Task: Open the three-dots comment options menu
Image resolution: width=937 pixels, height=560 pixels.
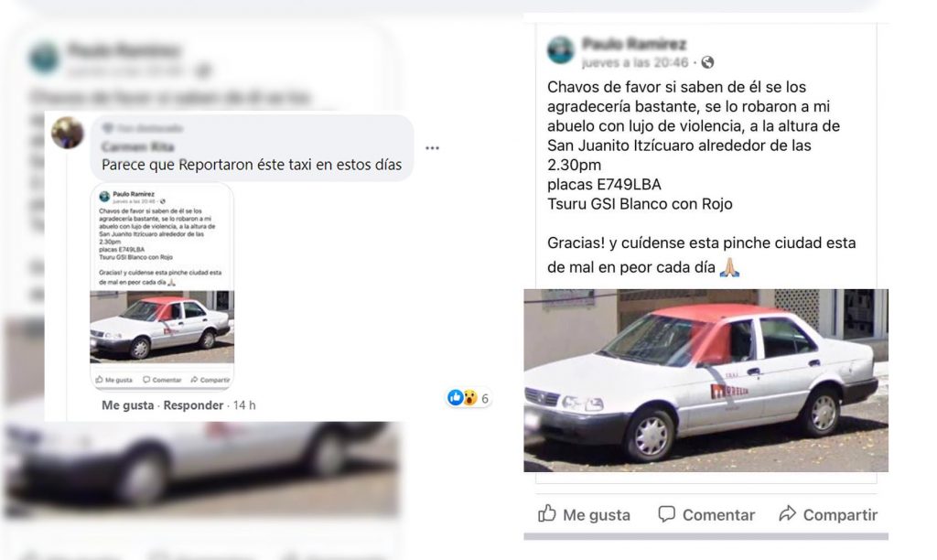Action: [432, 147]
